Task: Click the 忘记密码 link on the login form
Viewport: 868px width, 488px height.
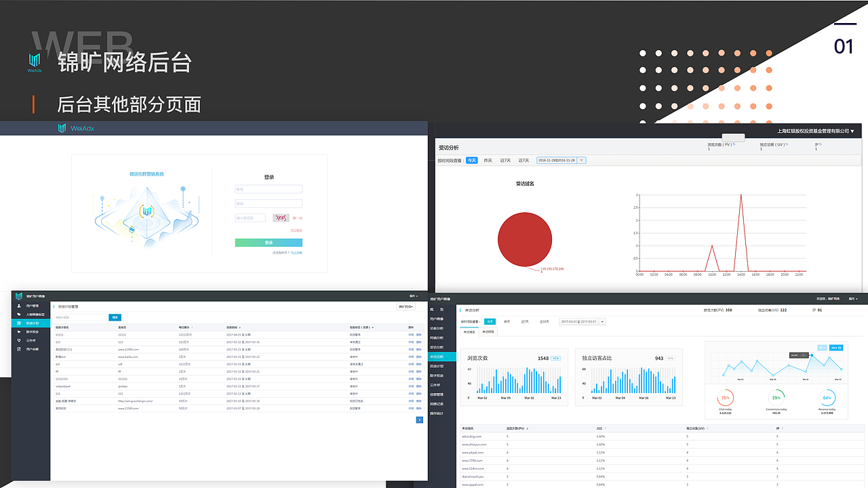Action: tap(296, 230)
